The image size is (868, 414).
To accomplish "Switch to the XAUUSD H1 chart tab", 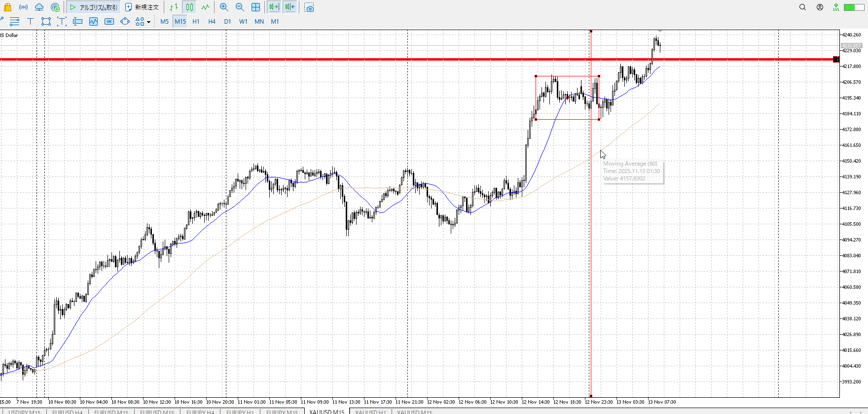I will [370, 412].
